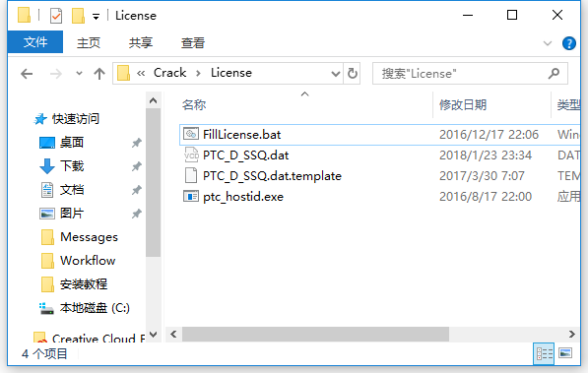Image resolution: width=588 pixels, height=373 pixels.
Task: Go forward with the right arrow
Action: [x=56, y=74]
